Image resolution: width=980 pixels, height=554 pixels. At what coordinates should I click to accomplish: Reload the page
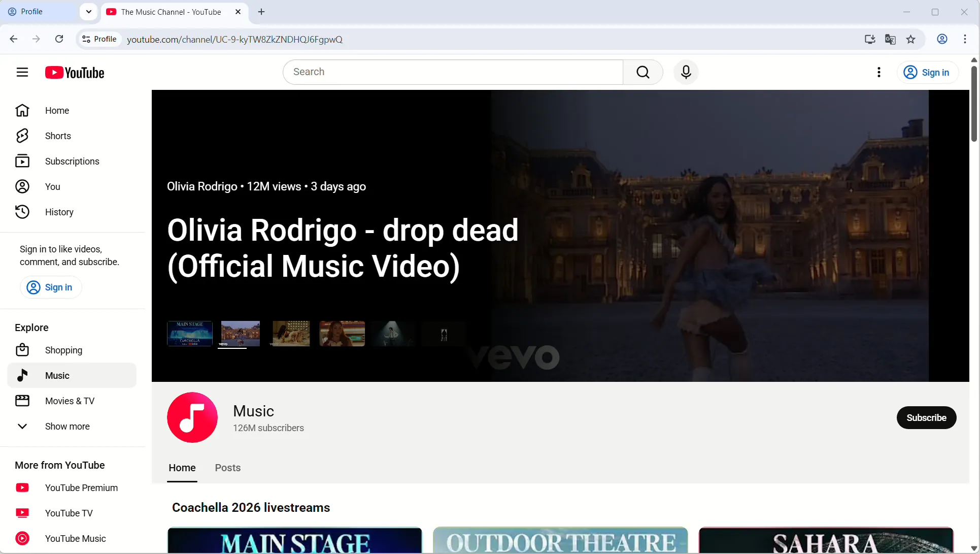click(59, 39)
